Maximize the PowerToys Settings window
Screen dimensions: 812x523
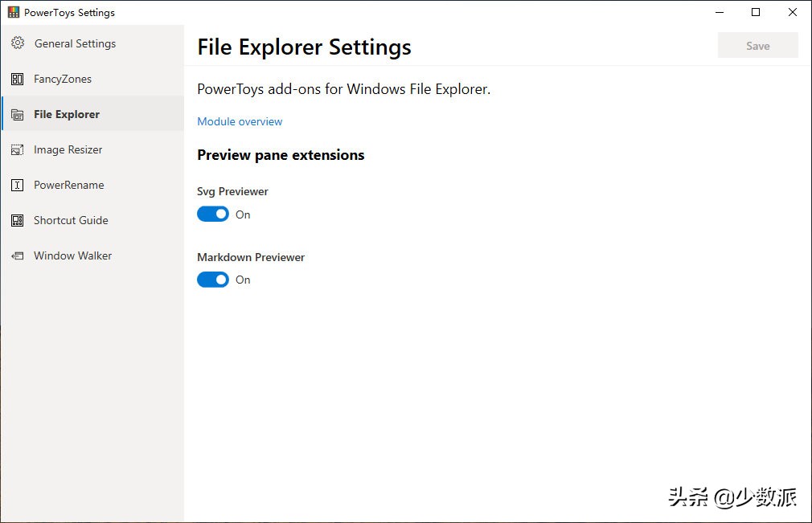click(x=756, y=12)
